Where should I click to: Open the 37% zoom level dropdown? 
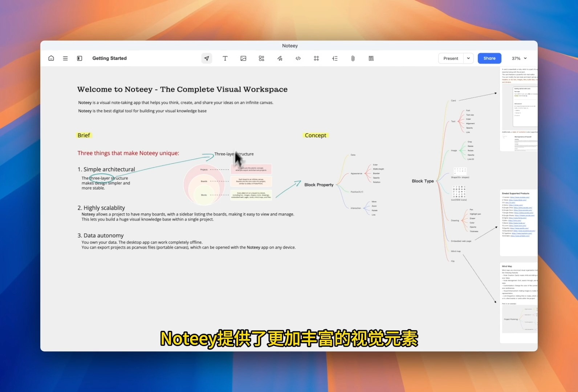tap(519, 58)
